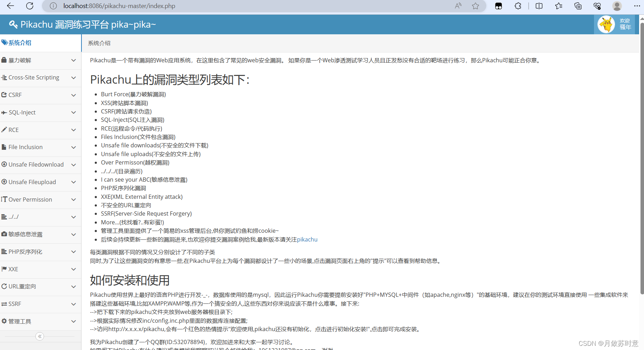Toggle split screen icon

(539, 6)
